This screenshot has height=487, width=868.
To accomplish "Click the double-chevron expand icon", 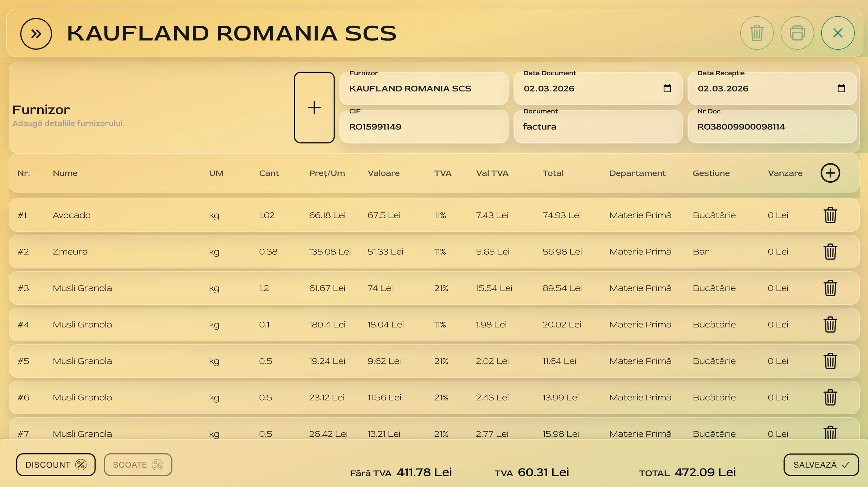I will [x=36, y=34].
